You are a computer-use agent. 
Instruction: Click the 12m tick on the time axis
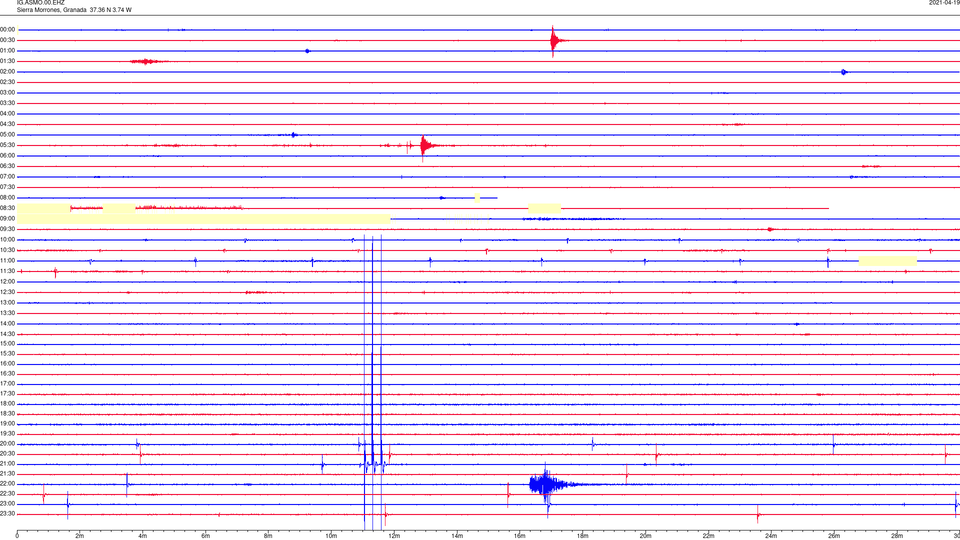coord(394,536)
